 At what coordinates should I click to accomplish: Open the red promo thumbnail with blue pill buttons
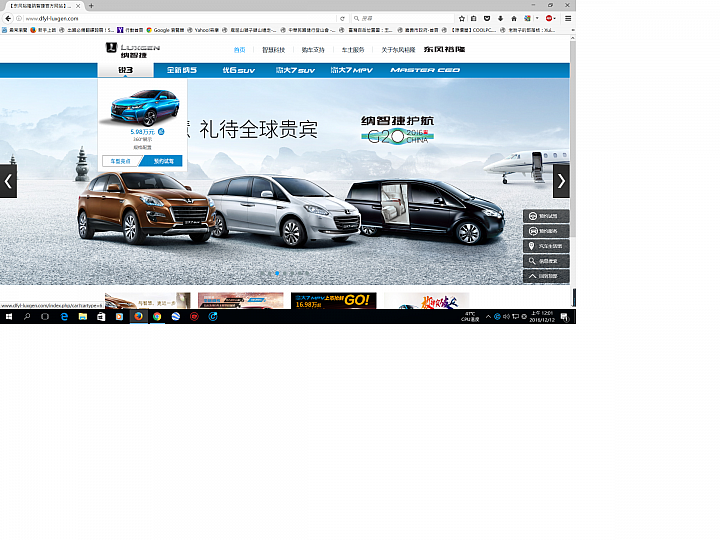(241, 301)
